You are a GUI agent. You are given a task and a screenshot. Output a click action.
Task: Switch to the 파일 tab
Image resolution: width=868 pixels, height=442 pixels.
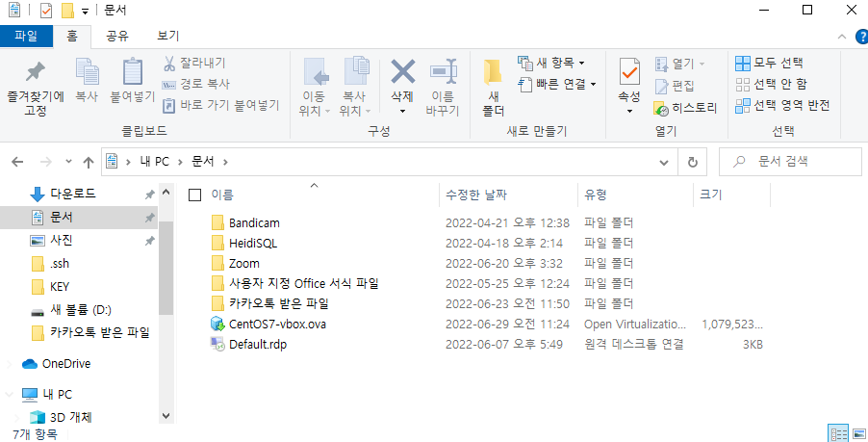click(x=26, y=36)
